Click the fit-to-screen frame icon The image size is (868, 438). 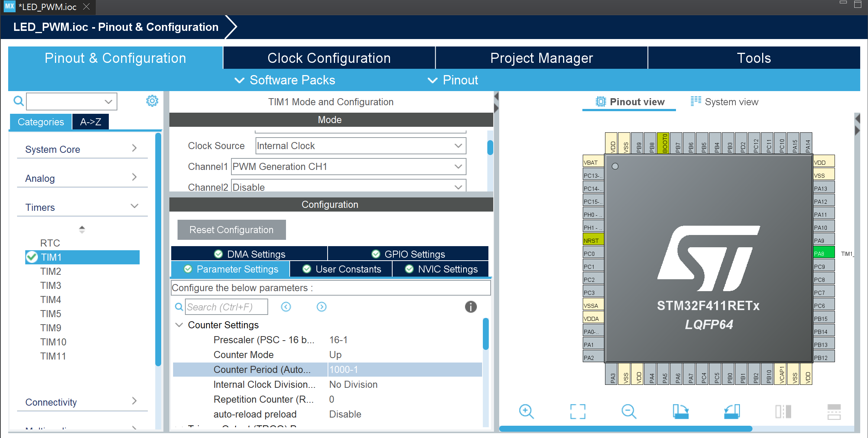578,411
